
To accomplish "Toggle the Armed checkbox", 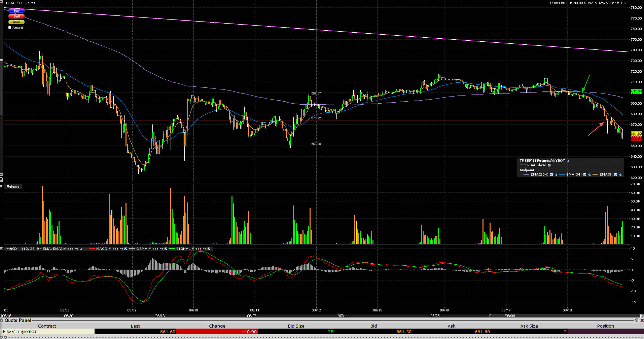I will click(10, 28).
